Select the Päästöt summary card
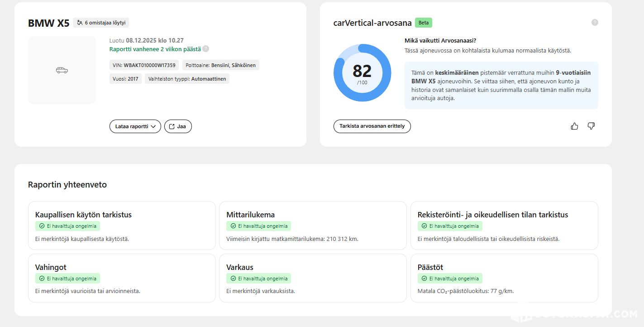Viewport: 644px width, 327px height. pyautogui.click(x=504, y=278)
